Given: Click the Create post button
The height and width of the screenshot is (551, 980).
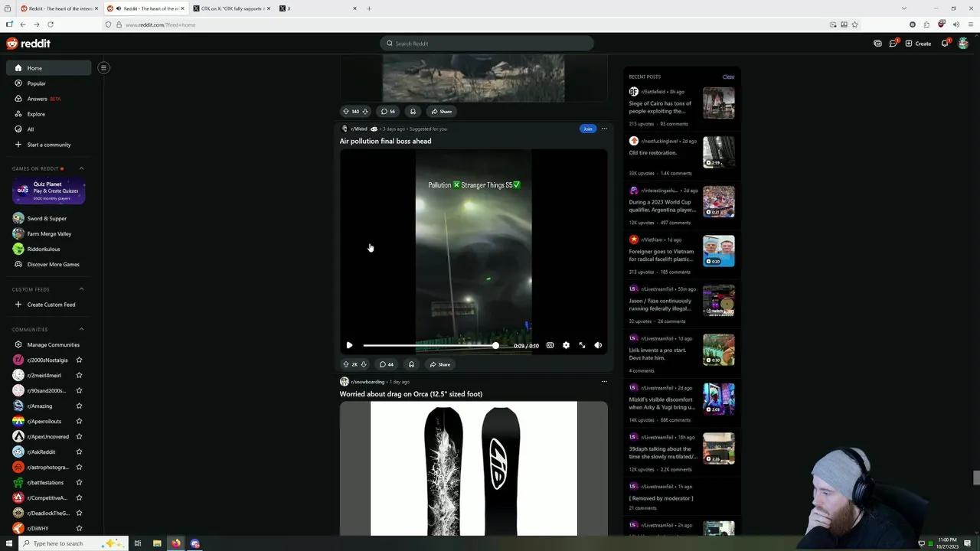Looking at the screenshot, I should (x=918, y=44).
